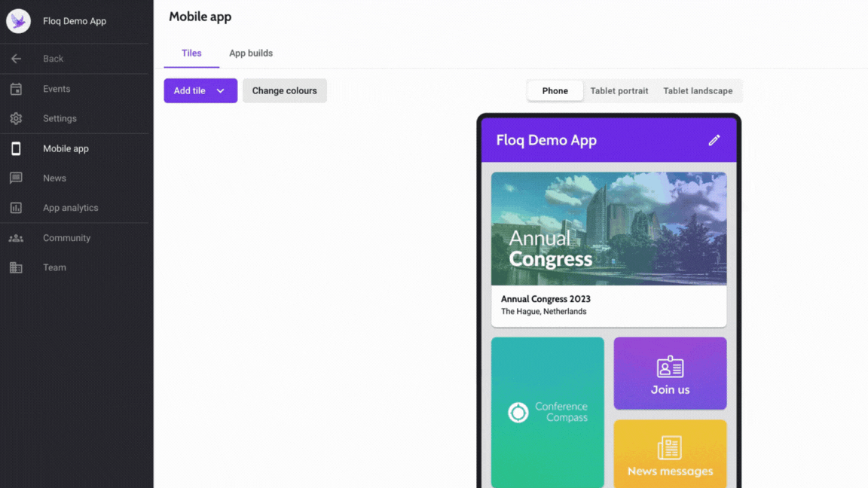Click the Change colours button
868x488 pixels.
coord(285,90)
